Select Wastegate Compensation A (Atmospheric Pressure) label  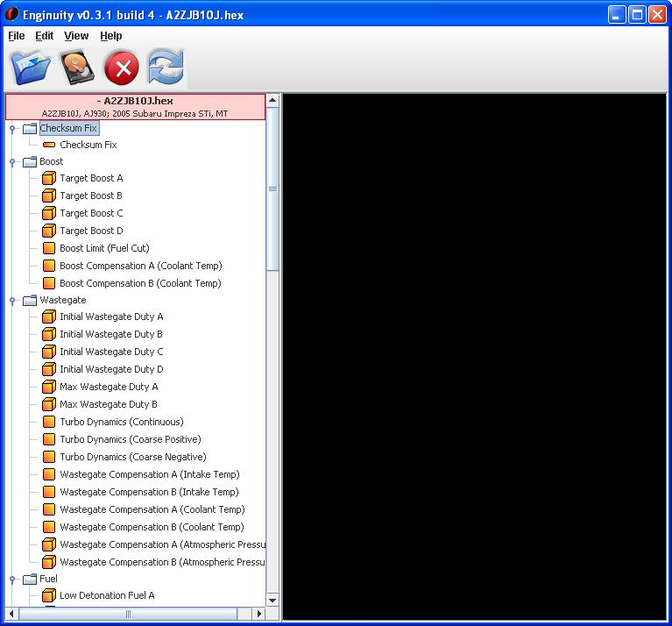point(162,545)
